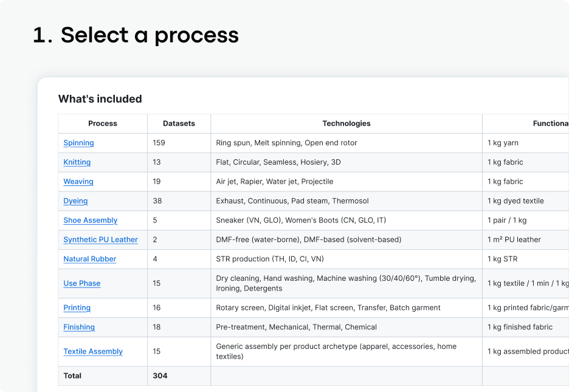Open the Dyeing process link
569x392 pixels.
(75, 201)
